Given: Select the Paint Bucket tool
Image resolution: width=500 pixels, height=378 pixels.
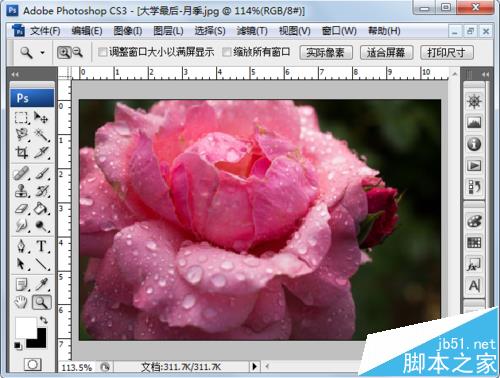Looking at the screenshot, I should (x=41, y=209).
